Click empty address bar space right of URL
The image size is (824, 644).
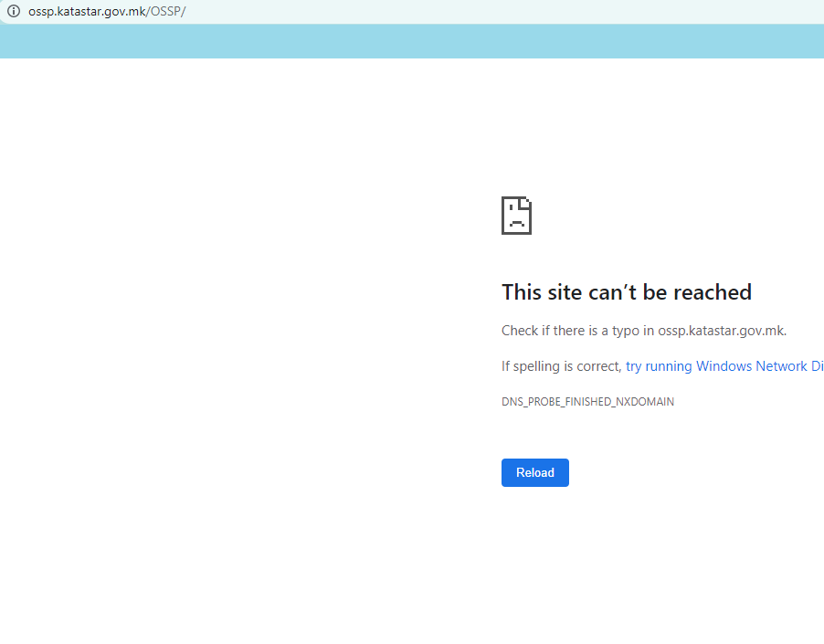tap(502, 11)
